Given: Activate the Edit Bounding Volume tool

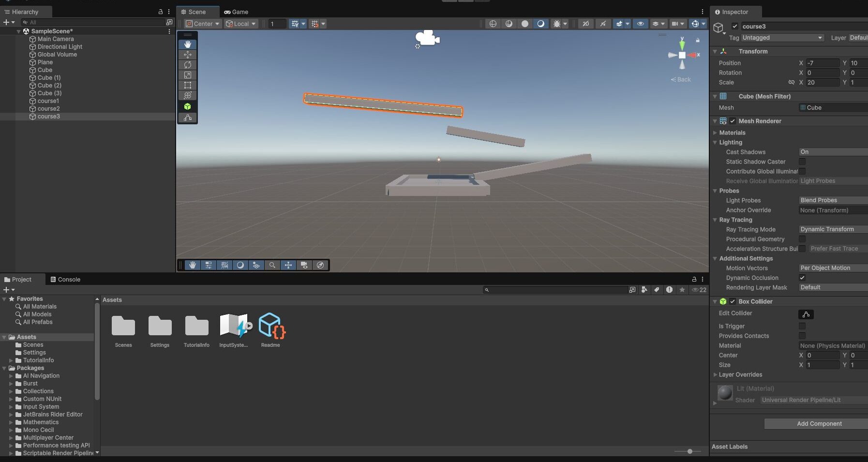Looking at the screenshot, I should pos(188,118).
